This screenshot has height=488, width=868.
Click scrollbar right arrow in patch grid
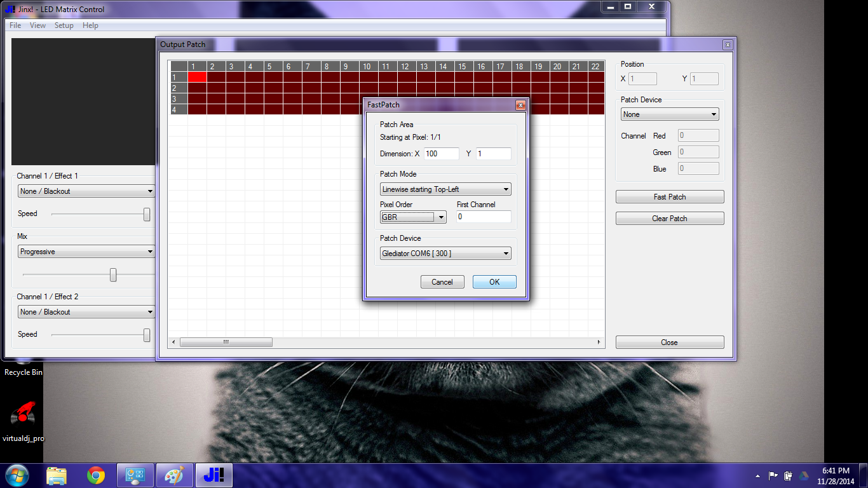(599, 342)
